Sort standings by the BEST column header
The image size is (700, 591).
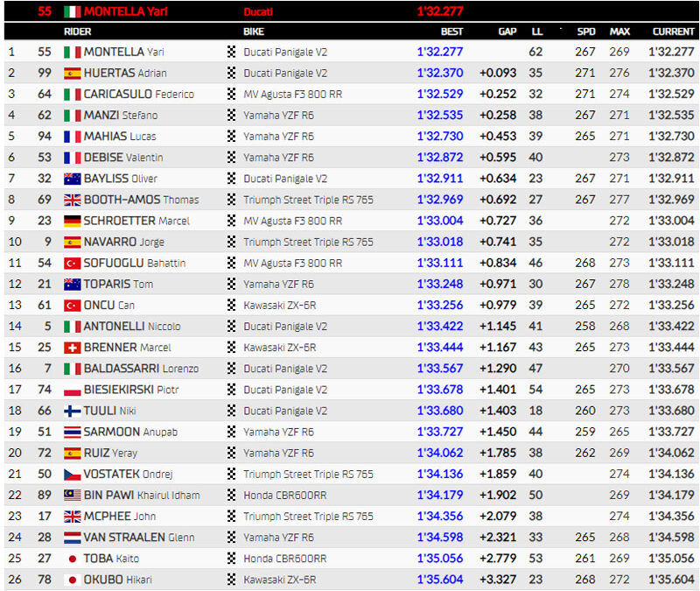(452, 32)
